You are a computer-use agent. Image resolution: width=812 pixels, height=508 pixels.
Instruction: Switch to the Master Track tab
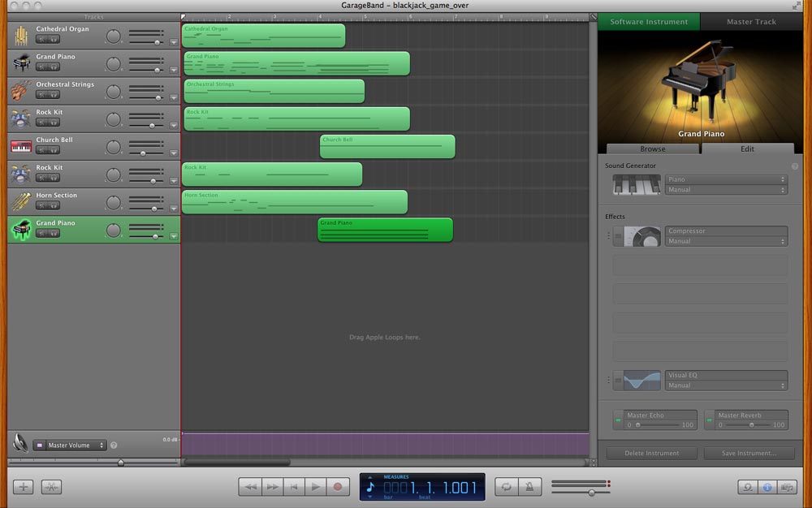[751, 22]
